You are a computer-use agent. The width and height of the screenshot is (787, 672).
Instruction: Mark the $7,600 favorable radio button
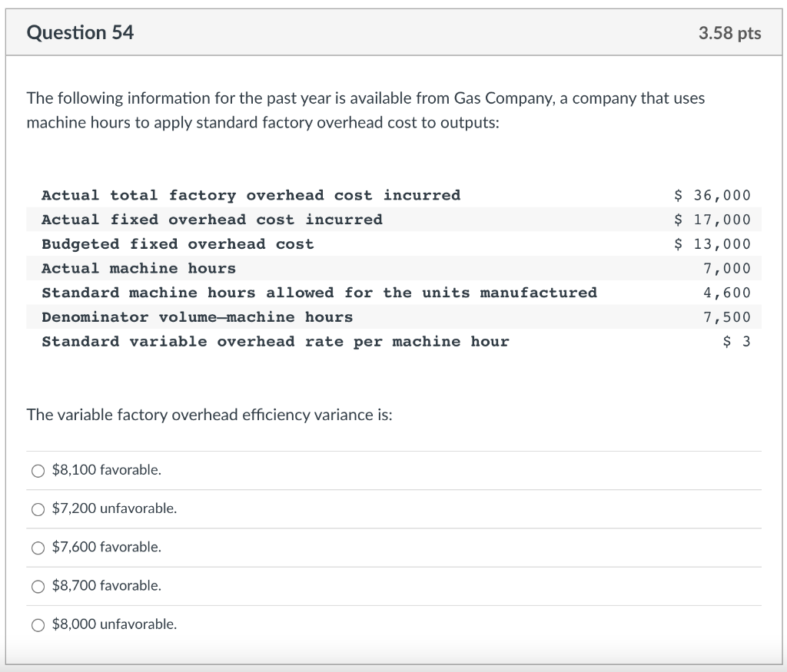tap(38, 548)
